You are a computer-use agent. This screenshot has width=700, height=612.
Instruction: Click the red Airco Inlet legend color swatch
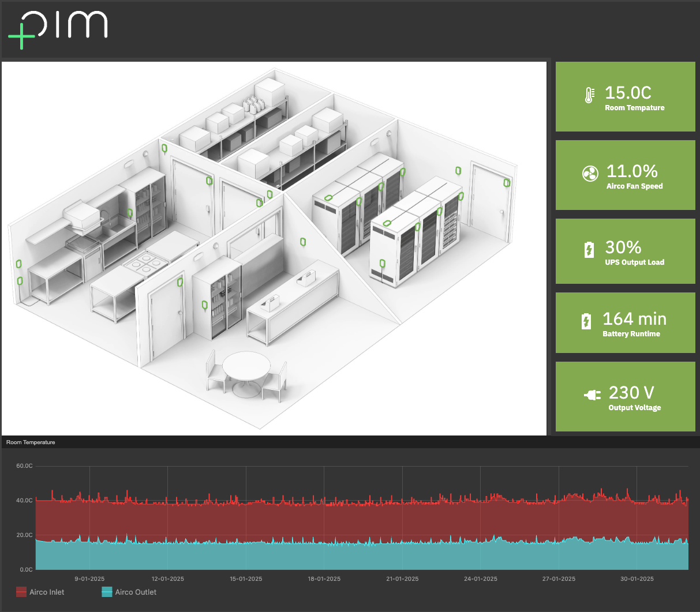tap(21, 592)
